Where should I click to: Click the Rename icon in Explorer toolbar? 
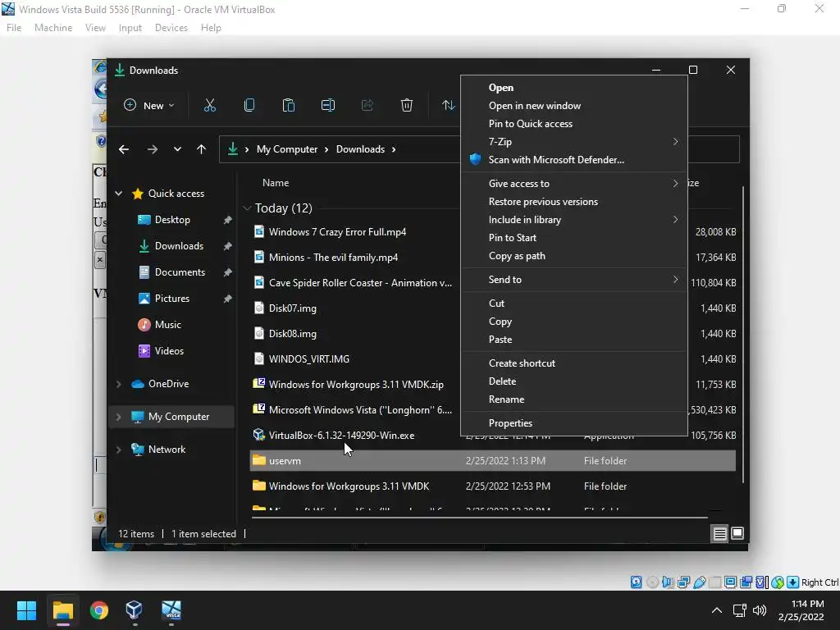pos(328,106)
